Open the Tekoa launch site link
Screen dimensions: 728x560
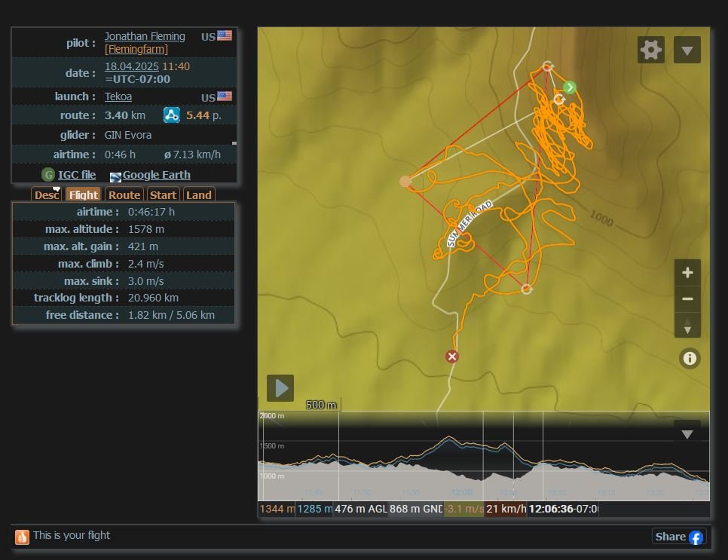tap(118, 96)
